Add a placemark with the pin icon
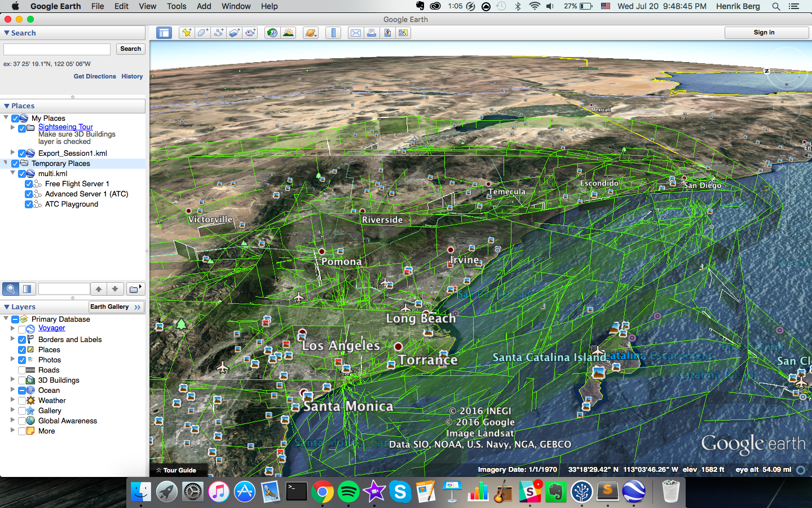 pyautogui.click(x=186, y=33)
